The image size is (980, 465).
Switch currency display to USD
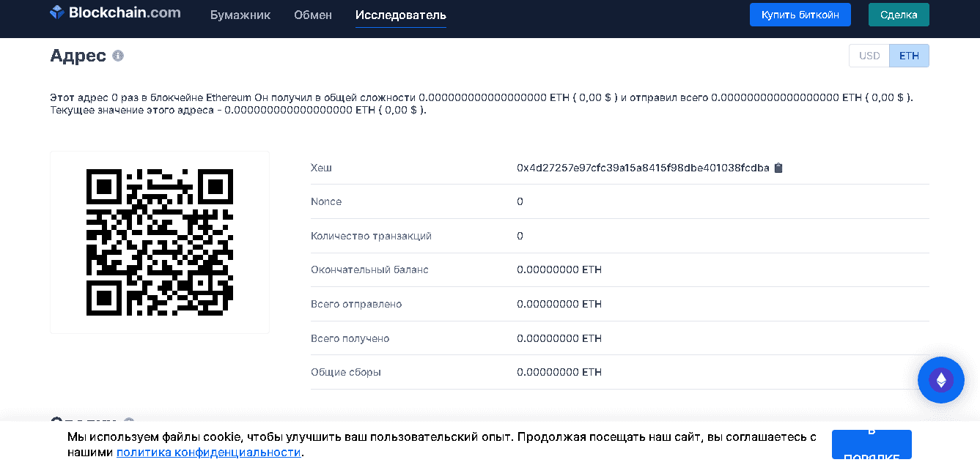click(869, 56)
